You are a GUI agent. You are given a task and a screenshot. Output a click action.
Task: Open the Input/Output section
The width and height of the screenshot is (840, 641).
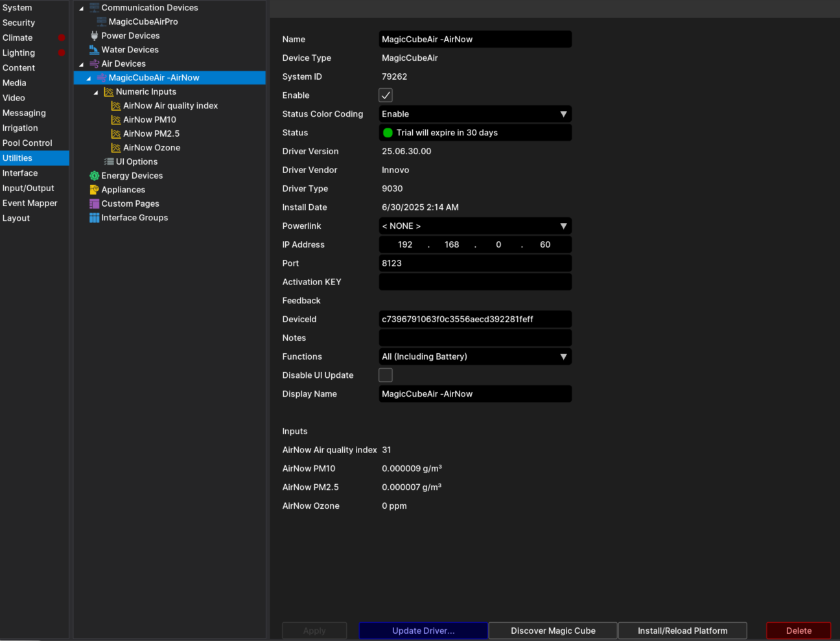34,188
